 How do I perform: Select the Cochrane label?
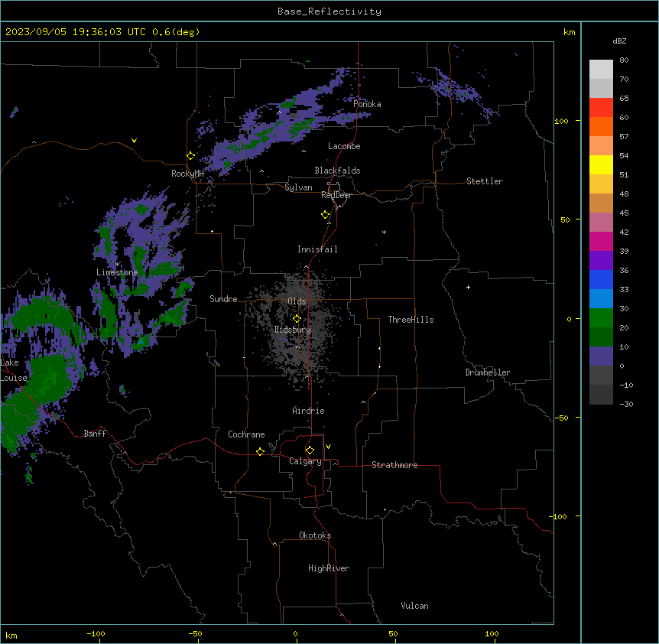[x=246, y=434]
